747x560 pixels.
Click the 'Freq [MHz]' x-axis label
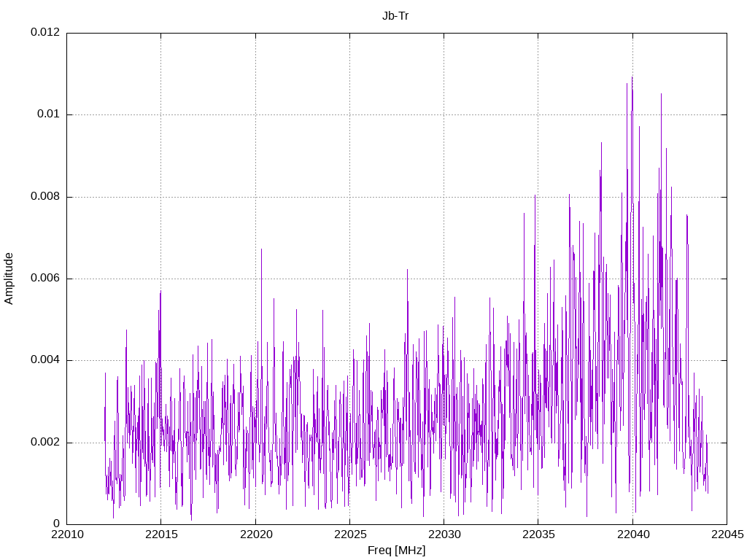[396, 551]
